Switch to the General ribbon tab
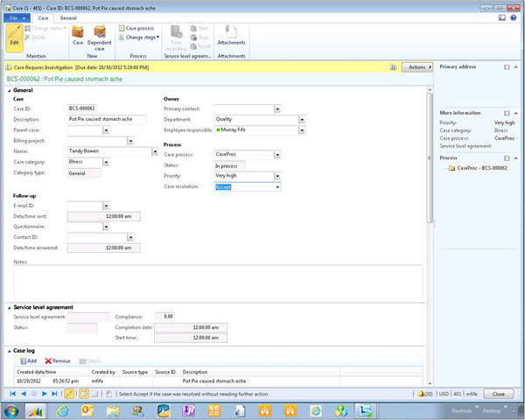 (x=67, y=17)
